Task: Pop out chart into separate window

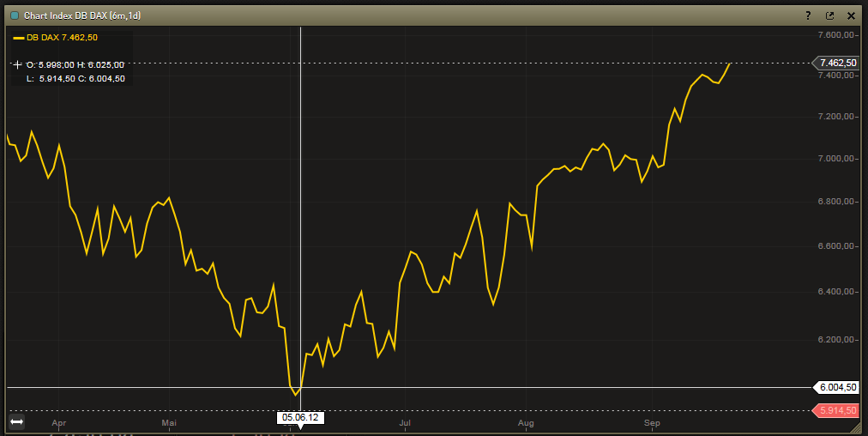Action: click(829, 15)
